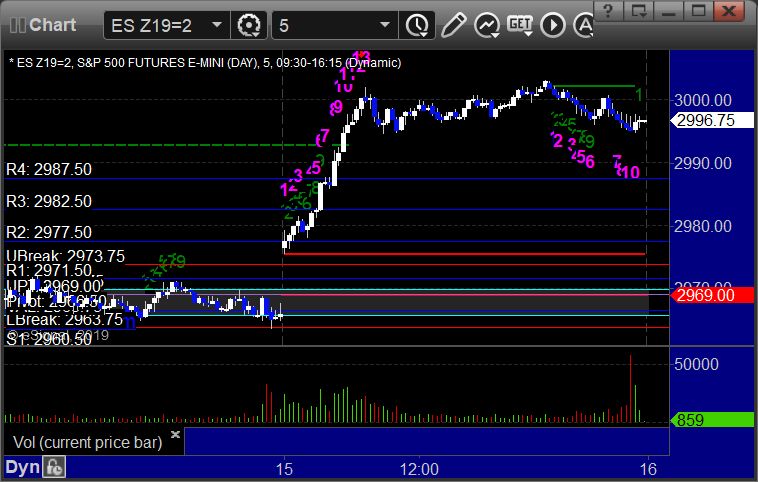Click the chart title ES Z19=2 S&P 500 text
Image resolution: width=758 pixels, height=482 pixels.
click(205, 63)
